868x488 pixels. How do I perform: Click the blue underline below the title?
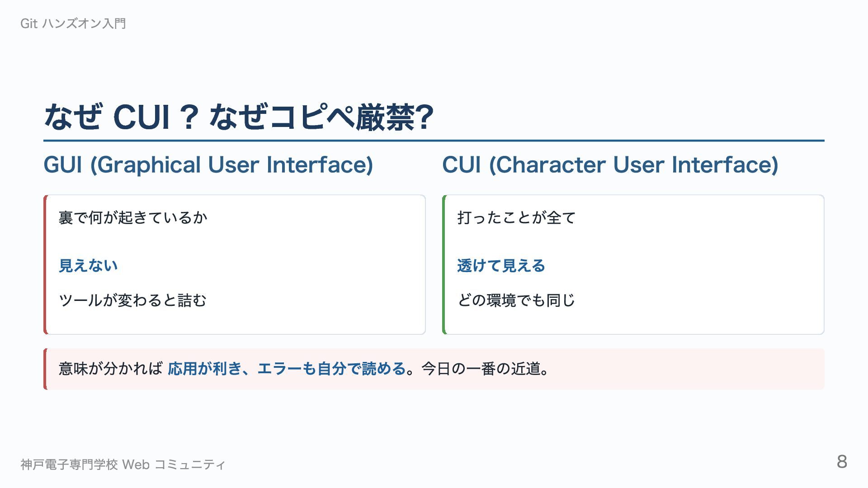tap(434, 141)
